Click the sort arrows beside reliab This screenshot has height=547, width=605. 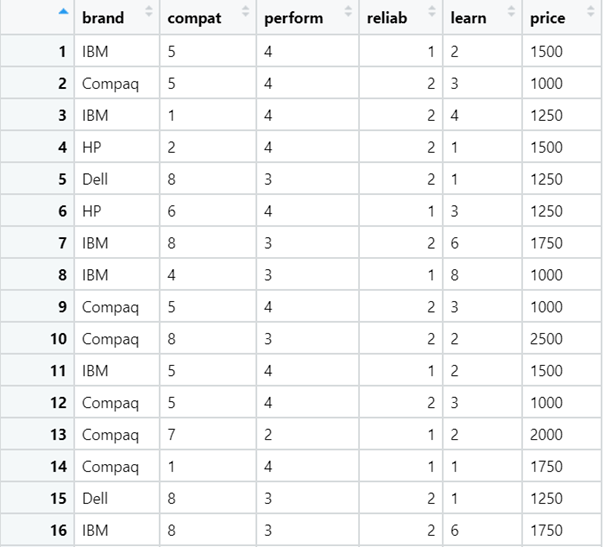click(432, 13)
